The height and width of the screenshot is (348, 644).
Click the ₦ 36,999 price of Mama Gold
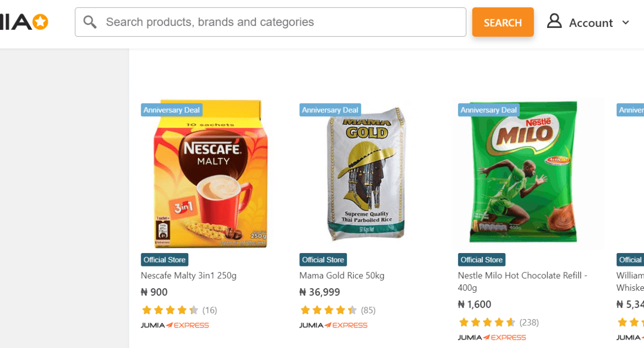point(320,292)
